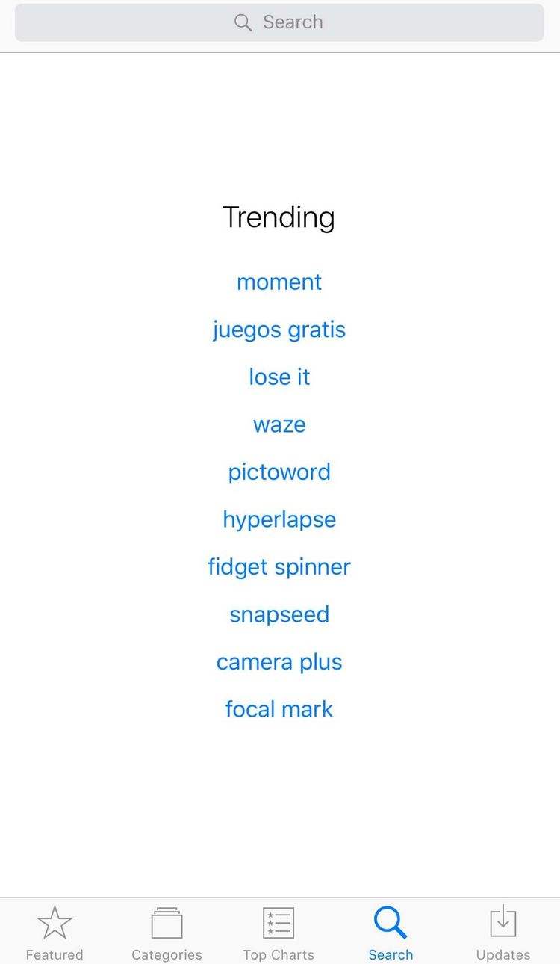
Task: Tap the Featured star icon
Action: point(55,922)
